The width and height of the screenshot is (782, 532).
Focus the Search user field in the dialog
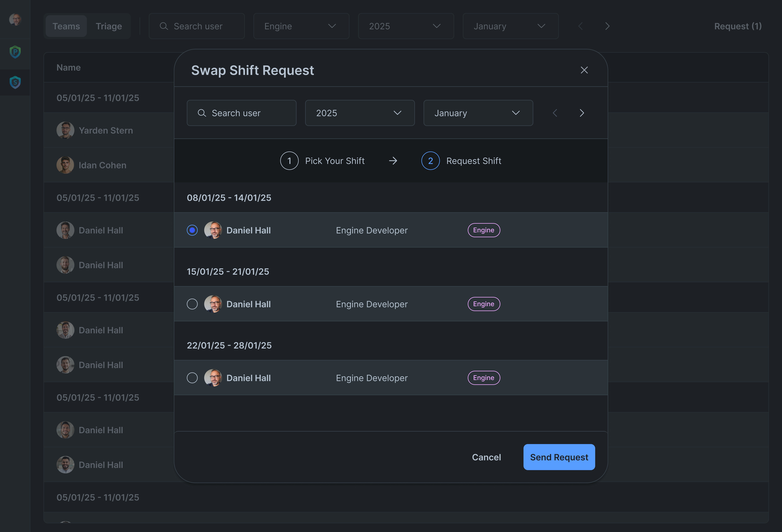click(x=242, y=113)
